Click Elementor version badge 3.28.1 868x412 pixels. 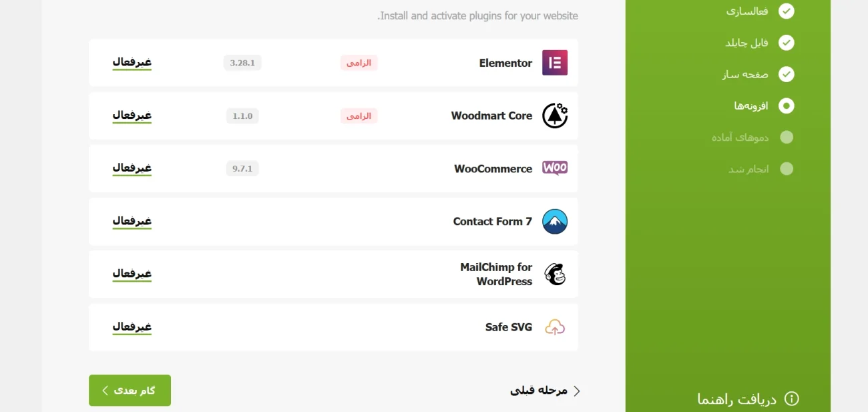(x=242, y=63)
